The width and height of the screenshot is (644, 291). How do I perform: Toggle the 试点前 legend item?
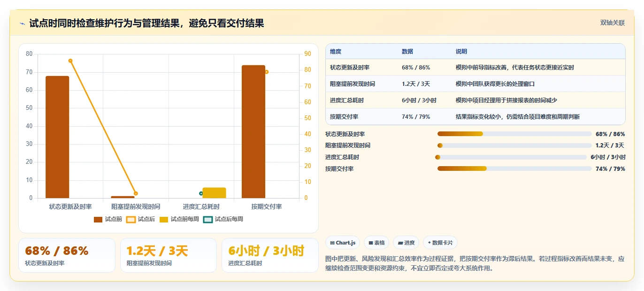(x=108, y=219)
